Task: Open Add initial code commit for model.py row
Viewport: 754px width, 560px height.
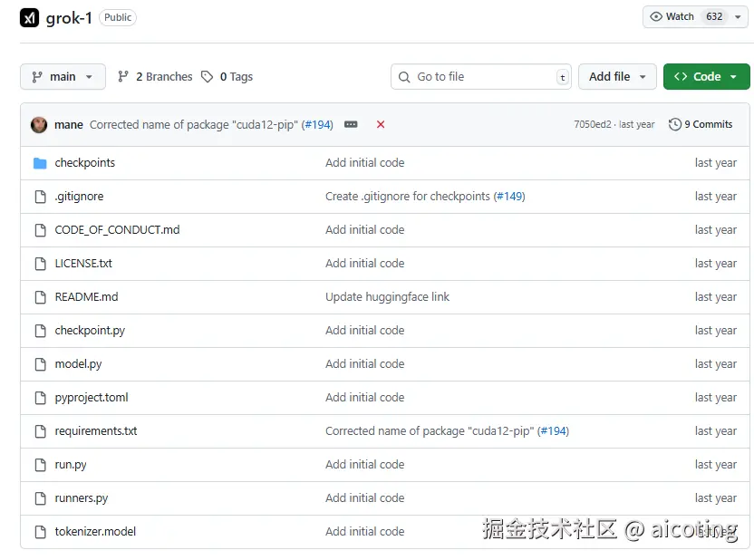Action: [x=365, y=364]
